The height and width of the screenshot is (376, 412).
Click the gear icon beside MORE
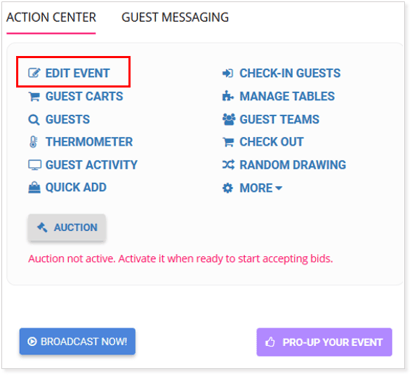click(x=228, y=188)
